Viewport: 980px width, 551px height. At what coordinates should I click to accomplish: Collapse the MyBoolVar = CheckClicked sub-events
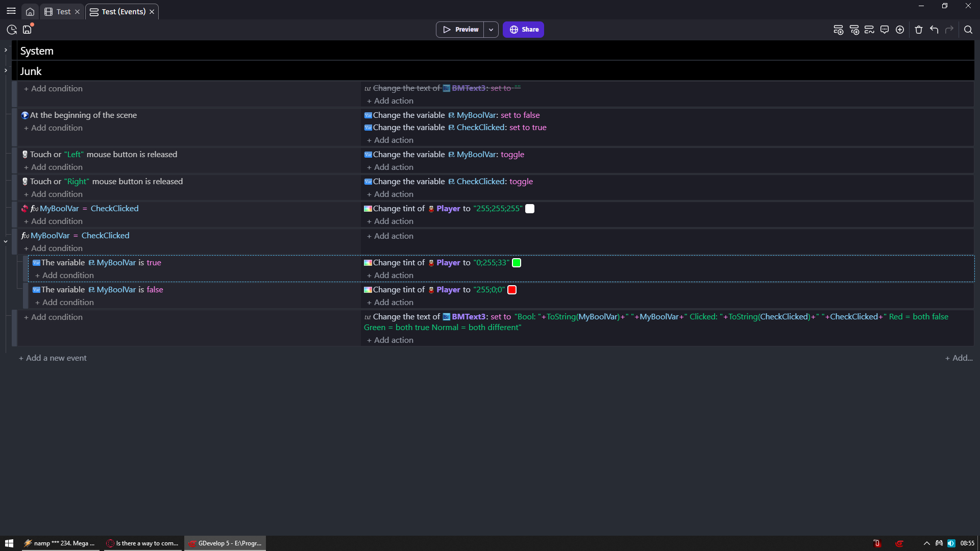tap(6, 241)
